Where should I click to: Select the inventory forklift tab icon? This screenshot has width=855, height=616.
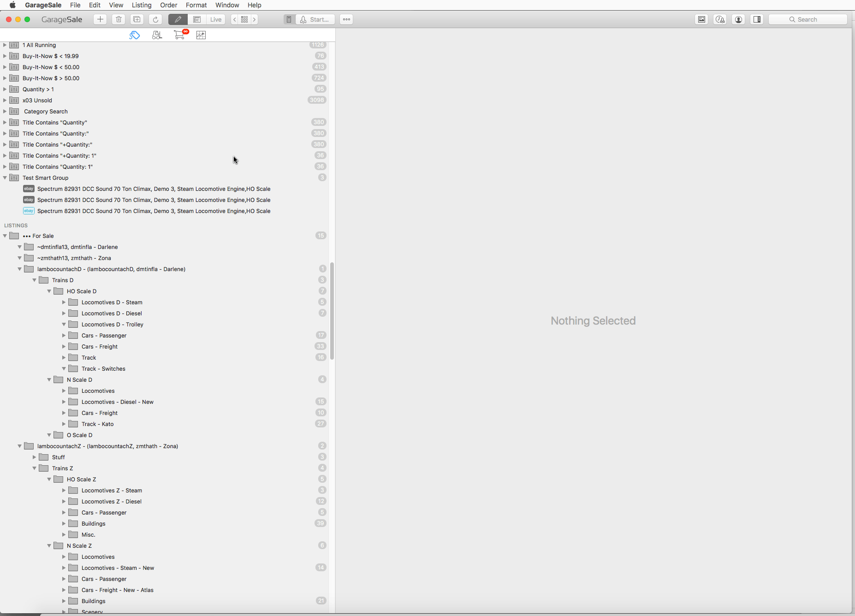(x=157, y=35)
